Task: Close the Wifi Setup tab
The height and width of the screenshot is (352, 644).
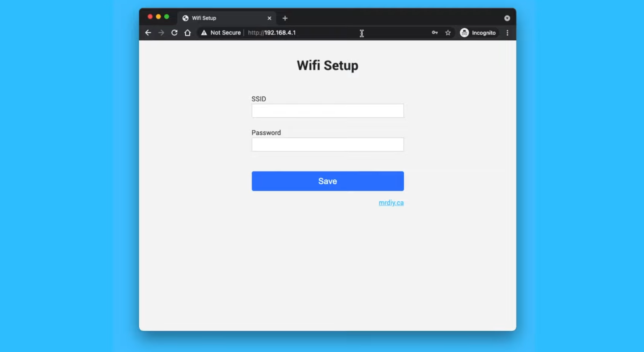Action: click(270, 18)
